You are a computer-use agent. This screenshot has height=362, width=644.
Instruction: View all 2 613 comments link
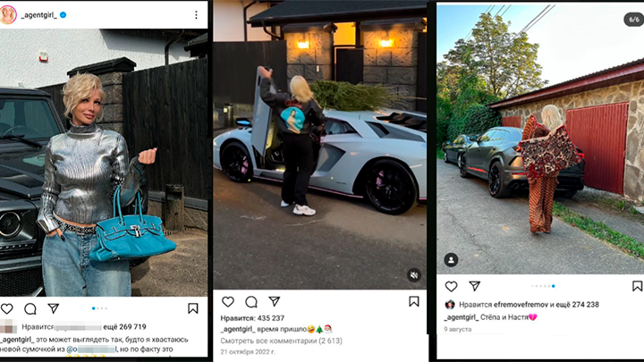coord(282,341)
